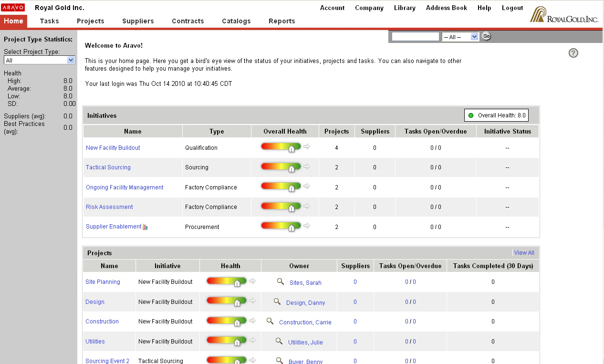Viewport: 604px width, 364px height.
Task: Click the ARAVO logo icon
Action: (13, 7)
